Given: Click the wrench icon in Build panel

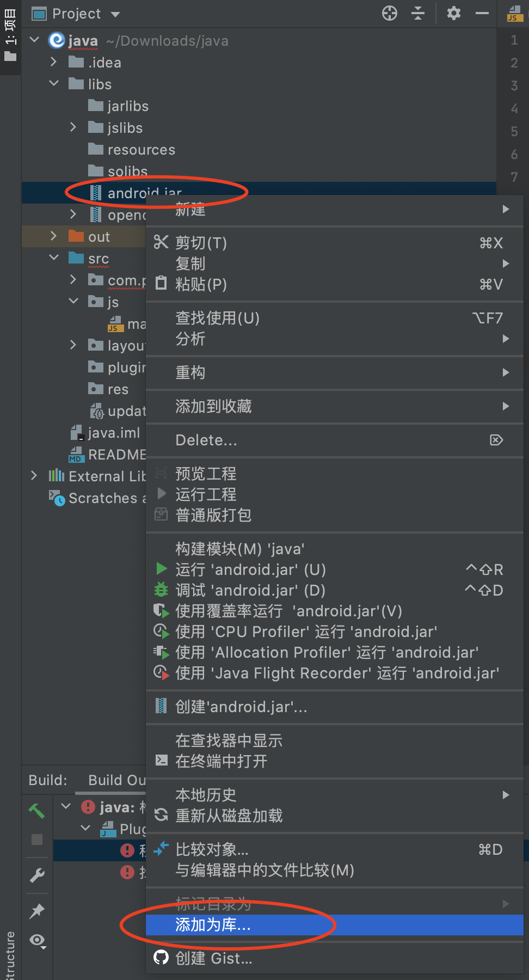Looking at the screenshot, I should pos(37,875).
